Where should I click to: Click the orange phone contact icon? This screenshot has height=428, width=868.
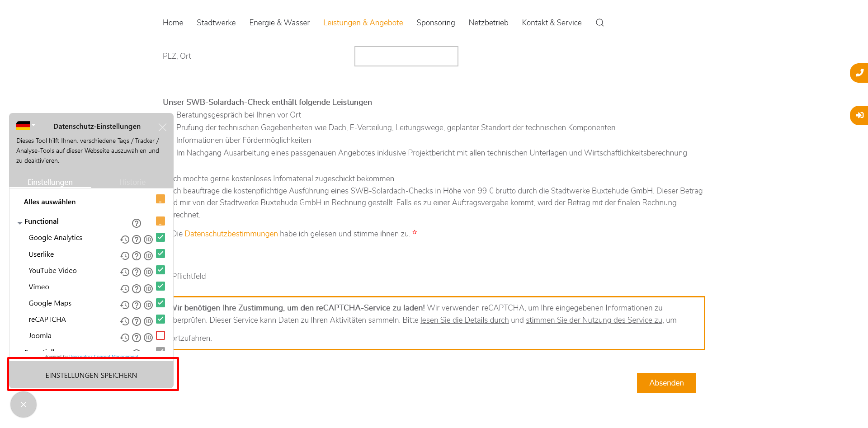859,73
